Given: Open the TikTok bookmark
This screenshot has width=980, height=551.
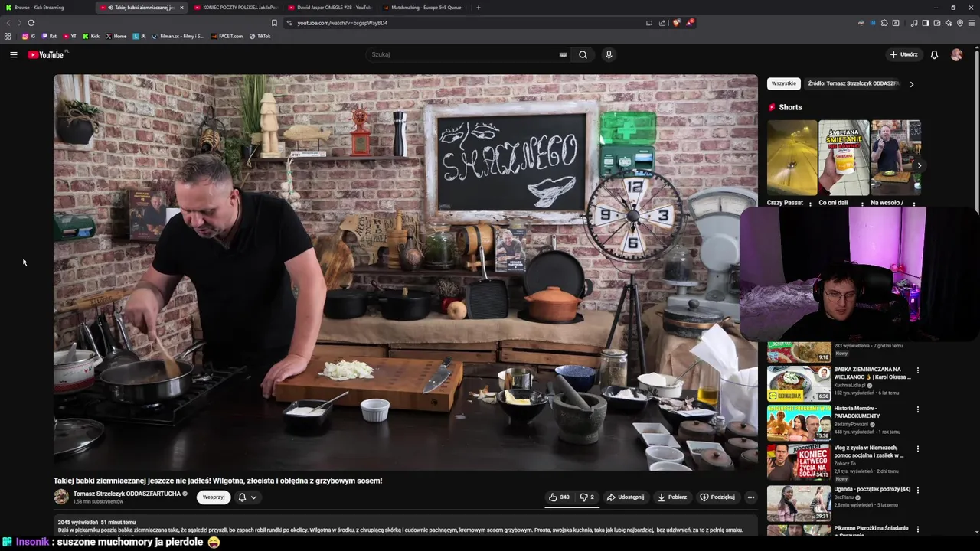Looking at the screenshot, I should pos(260,36).
